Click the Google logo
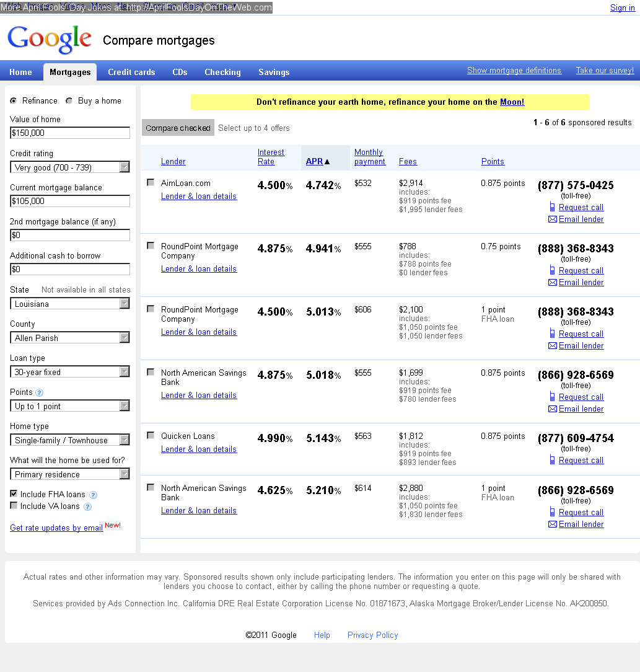 click(x=50, y=40)
